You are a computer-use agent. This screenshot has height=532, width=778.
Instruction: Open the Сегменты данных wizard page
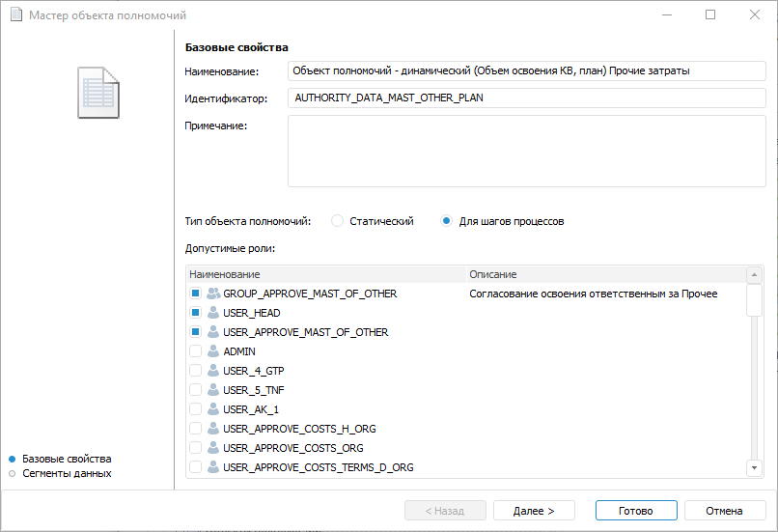pyautogui.click(x=67, y=473)
